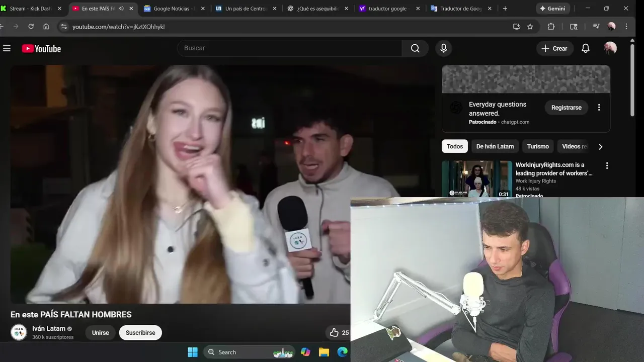Click the sponsored ad banner image
This screenshot has height=362, width=644.
pos(526,79)
